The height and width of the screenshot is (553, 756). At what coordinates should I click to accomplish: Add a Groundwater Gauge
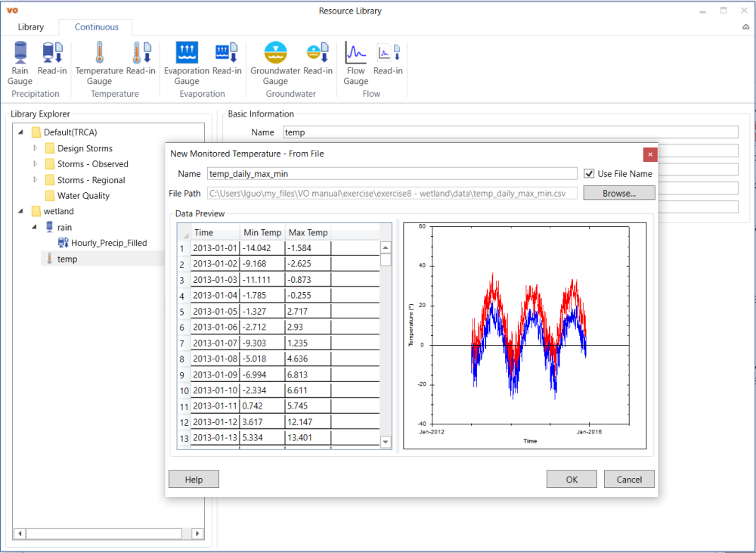(x=275, y=64)
